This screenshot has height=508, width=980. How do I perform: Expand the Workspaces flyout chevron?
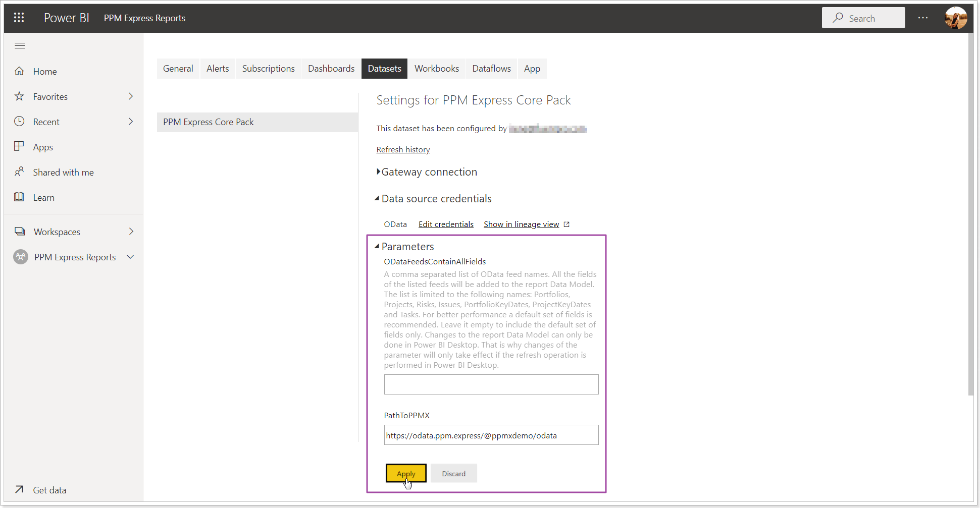(131, 232)
